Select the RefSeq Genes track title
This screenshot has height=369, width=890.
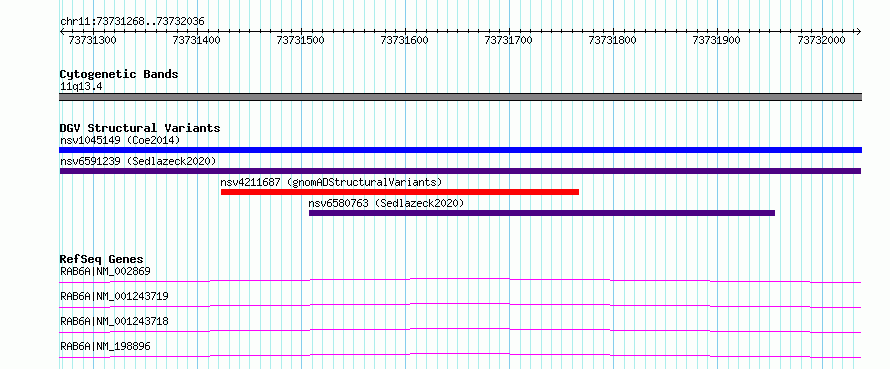coord(101,259)
